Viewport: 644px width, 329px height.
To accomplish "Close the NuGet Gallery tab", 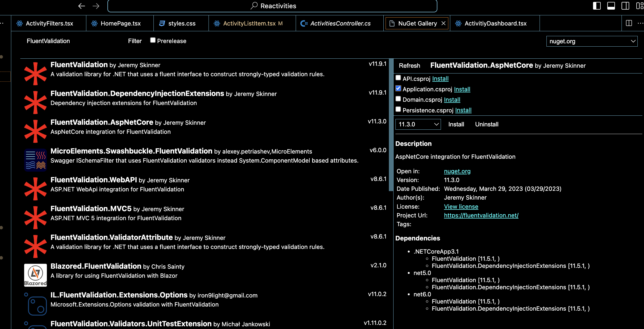I will coord(443,23).
